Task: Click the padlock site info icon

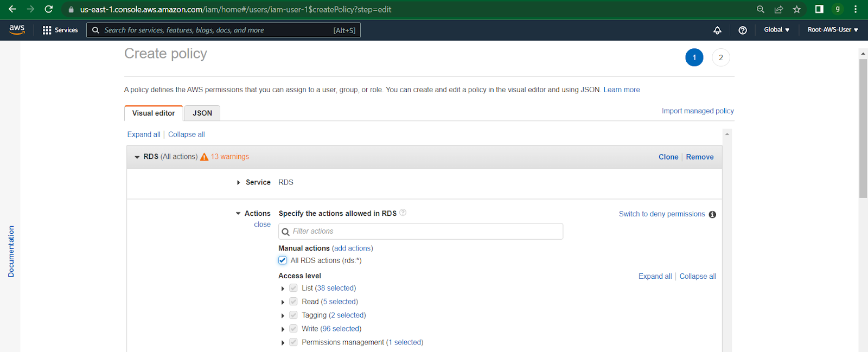Action: coord(71,9)
